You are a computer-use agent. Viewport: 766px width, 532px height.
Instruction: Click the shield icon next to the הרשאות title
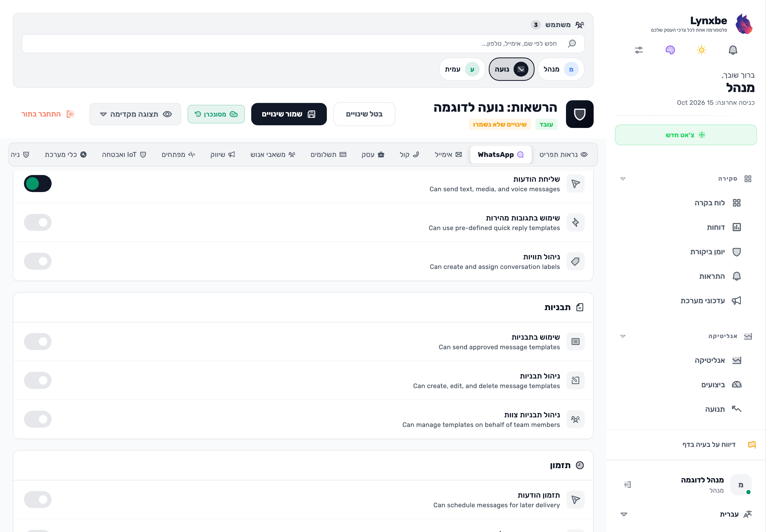(580, 114)
